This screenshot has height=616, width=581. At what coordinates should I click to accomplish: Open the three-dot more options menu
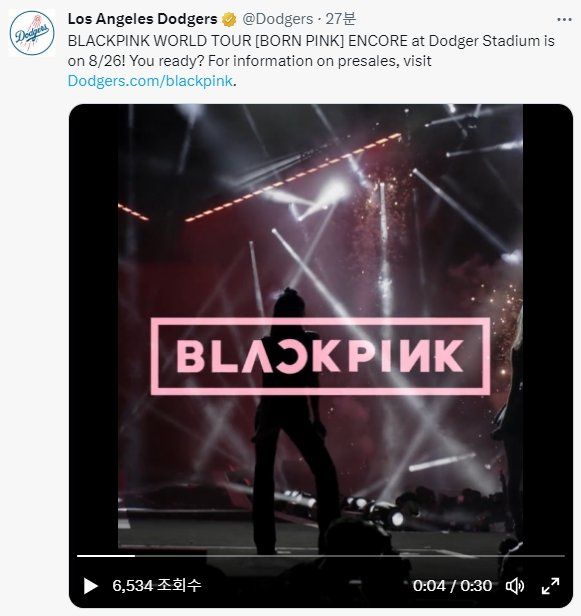click(x=565, y=19)
